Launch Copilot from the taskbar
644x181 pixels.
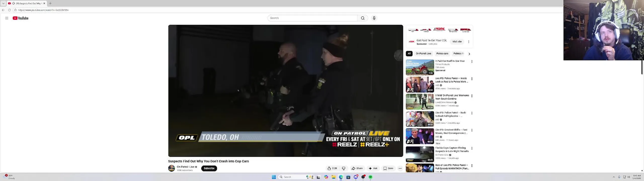(x=326, y=177)
